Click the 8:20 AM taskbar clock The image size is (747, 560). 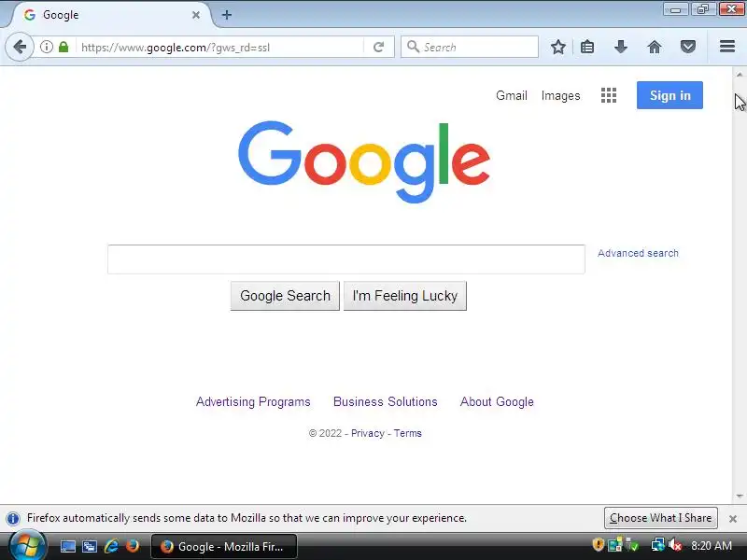(712, 546)
